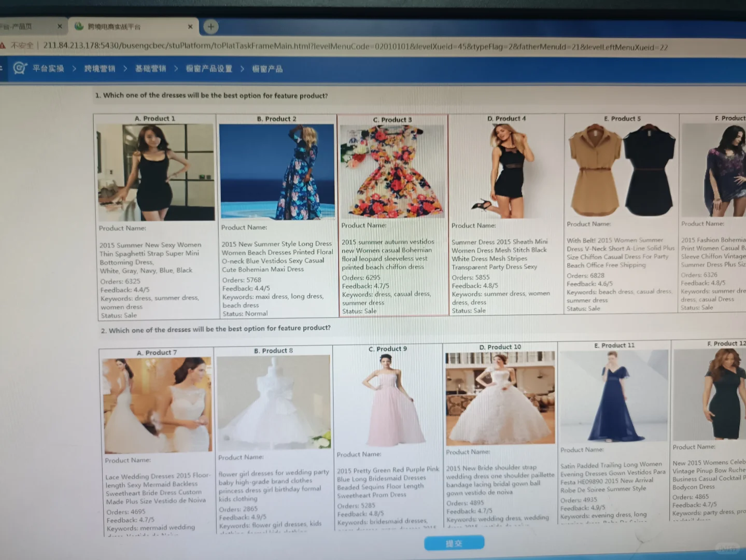This screenshot has height=560, width=746.
Task: Click the 'Orders: 4695' text under Product 7
Action: click(126, 512)
